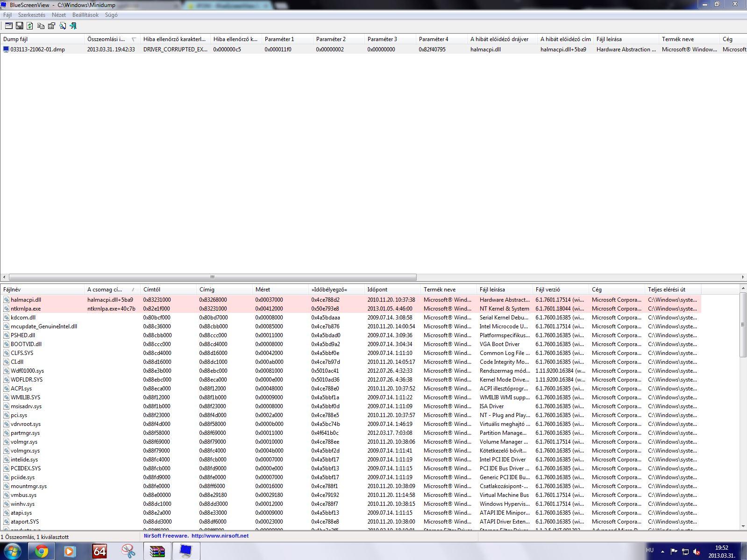Open the Fájl menu
Viewport: 747px width, 560px height.
pyautogui.click(x=7, y=15)
